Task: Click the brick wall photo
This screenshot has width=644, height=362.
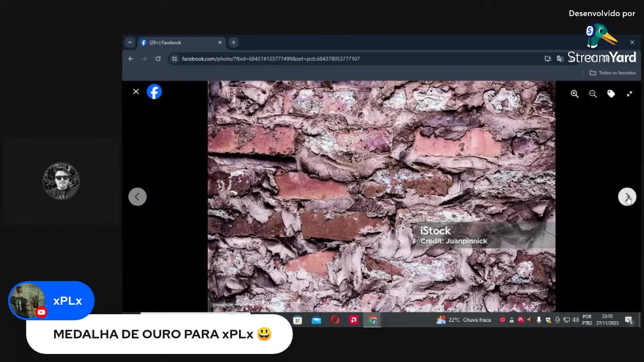Action: coord(381,196)
